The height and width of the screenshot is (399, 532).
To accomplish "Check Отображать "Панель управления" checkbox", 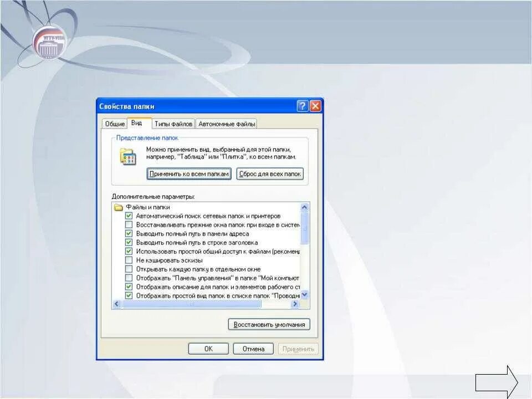I will [129, 278].
